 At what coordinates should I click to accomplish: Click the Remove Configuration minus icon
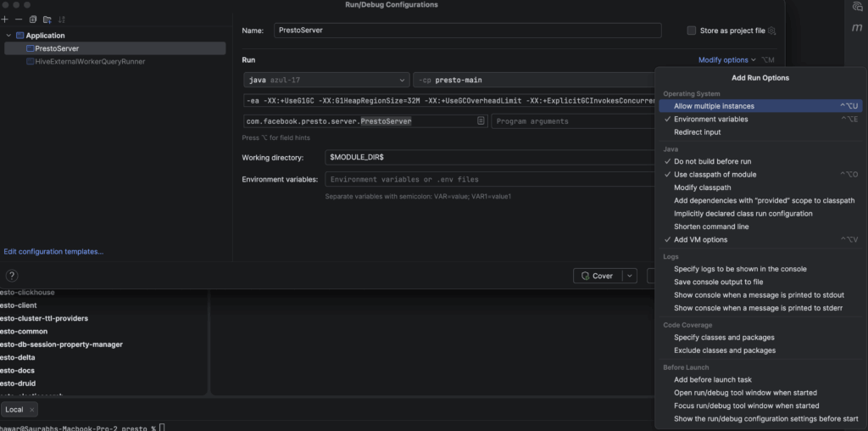(19, 19)
